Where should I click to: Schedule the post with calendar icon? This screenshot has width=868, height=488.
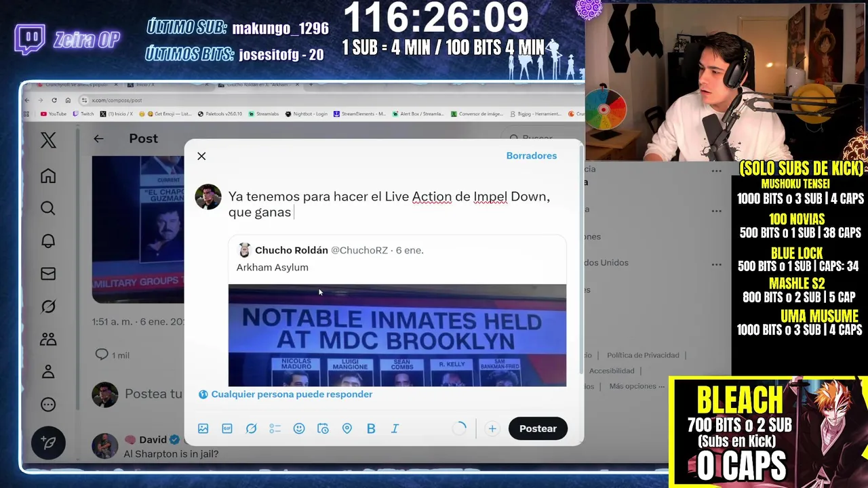point(323,428)
